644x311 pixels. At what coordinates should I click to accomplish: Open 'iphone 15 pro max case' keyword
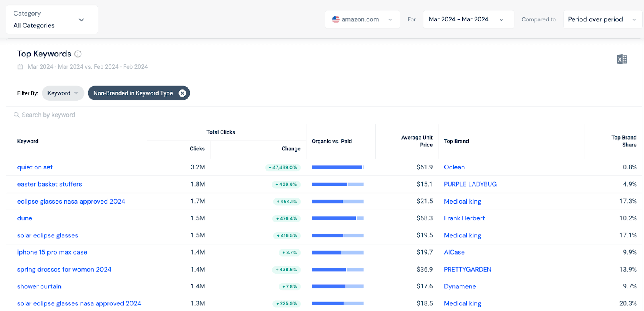(52, 252)
